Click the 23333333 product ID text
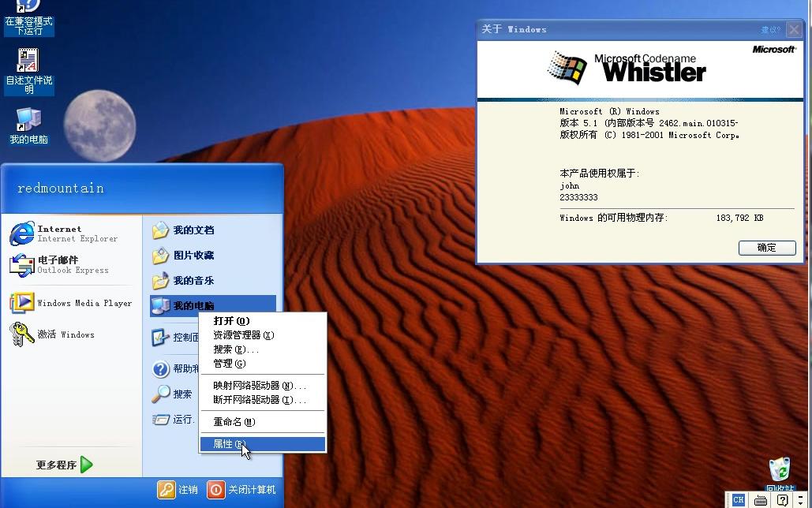812x508 pixels. [578, 197]
